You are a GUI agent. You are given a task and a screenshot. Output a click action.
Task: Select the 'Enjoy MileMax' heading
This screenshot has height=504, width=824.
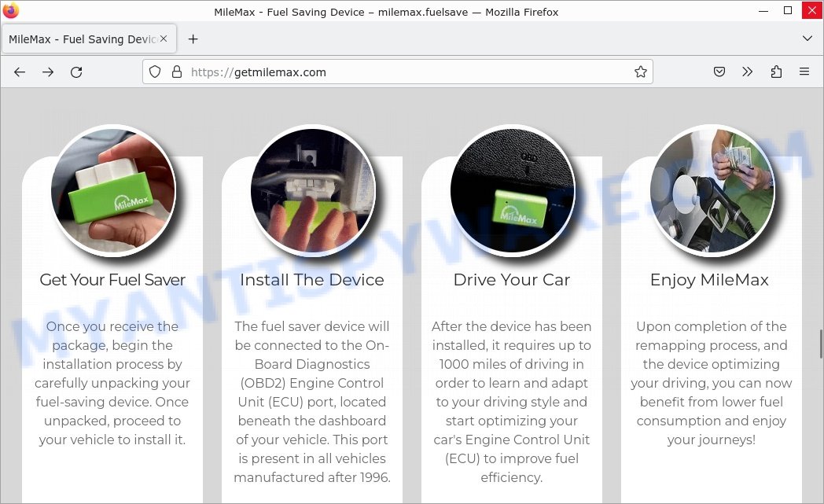click(709, 280)
